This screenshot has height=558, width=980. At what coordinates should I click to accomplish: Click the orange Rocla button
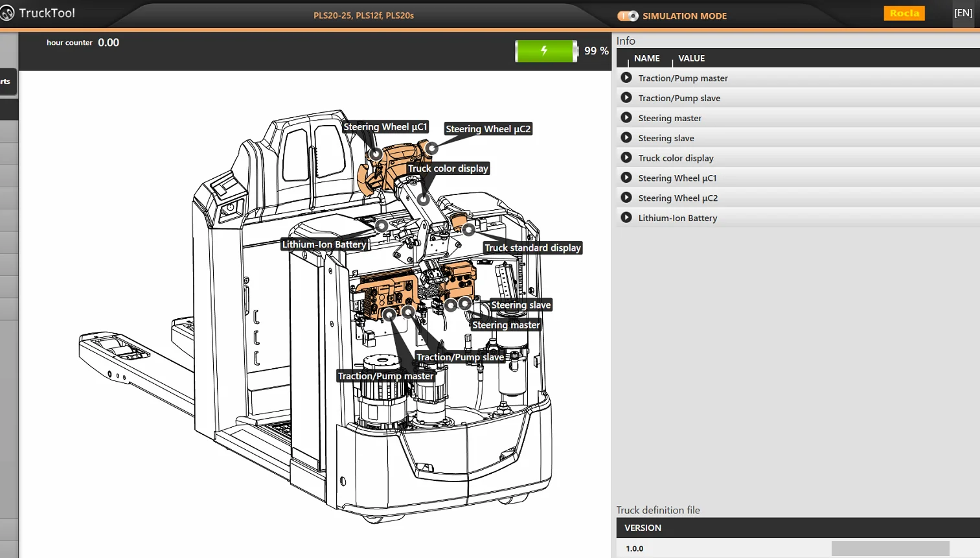coord(904,13)
